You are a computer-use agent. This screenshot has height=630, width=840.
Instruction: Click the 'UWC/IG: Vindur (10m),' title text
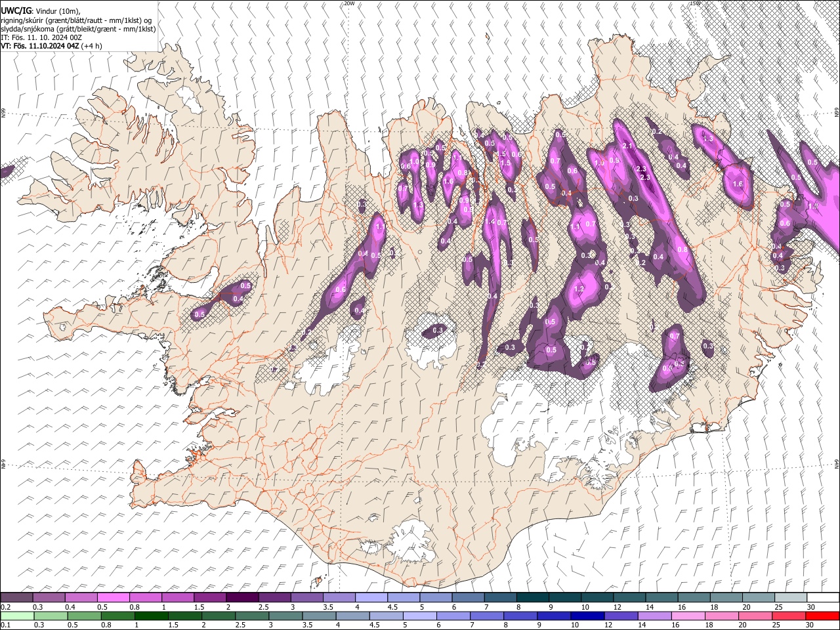pyautogui.click(x=41, y=10)
